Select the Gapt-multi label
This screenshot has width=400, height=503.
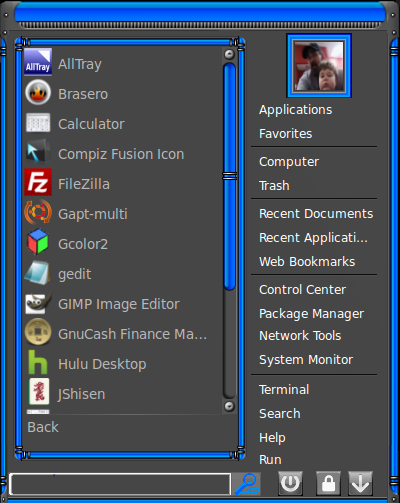(x=93, y=214)
